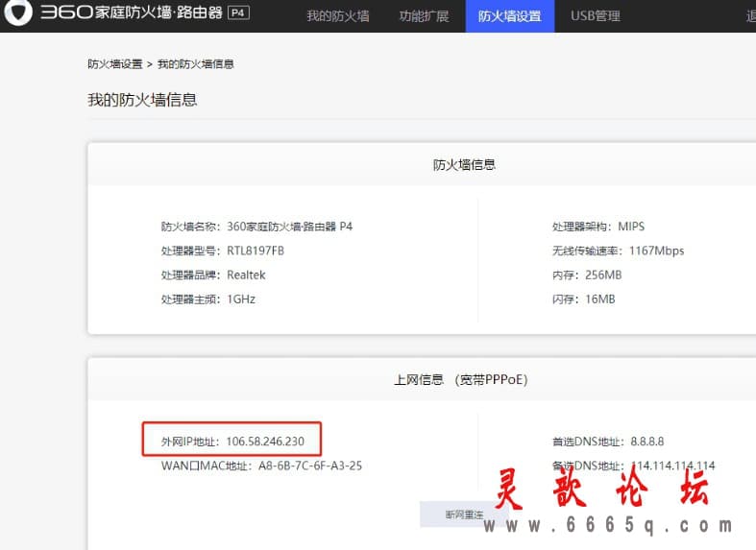The width and height of the screenshot is (756, 550).
Task: Click the 我的防火墙信息 page heading
Action: click(142, 100)
